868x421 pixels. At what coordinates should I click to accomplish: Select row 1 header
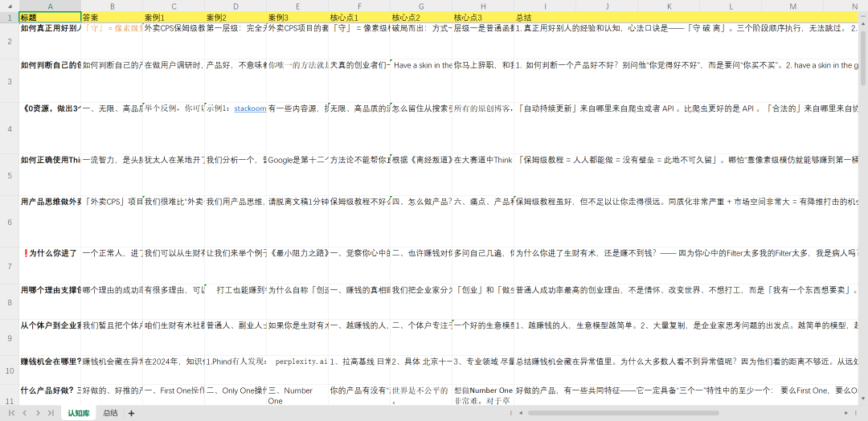pos(10,17)
